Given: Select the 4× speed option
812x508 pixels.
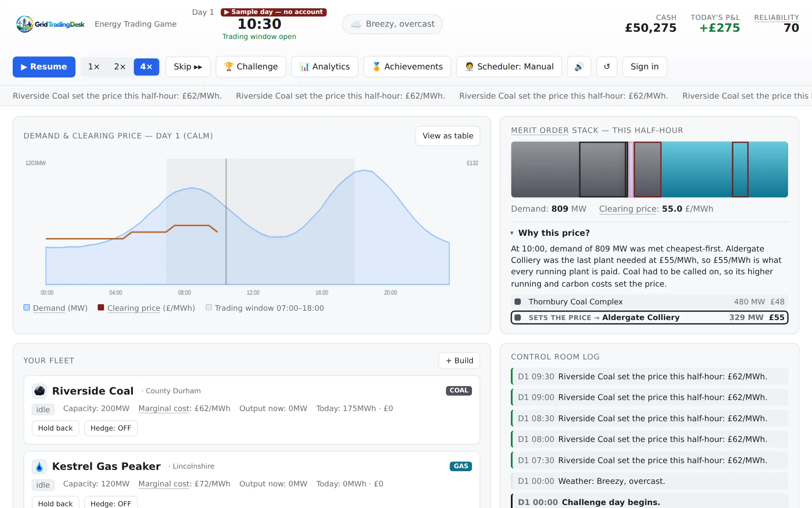Looking at the screenshot, I should coord(146,67).
